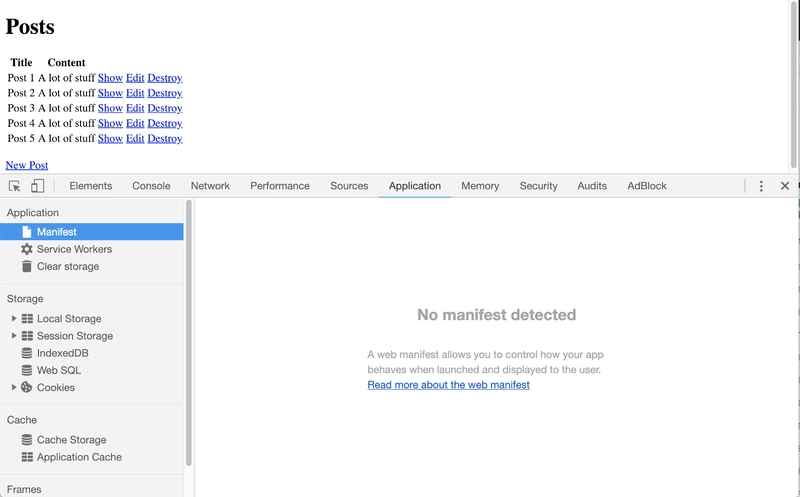The height and width of the screenshot is (497, 800).
Task: Expand the Local Storage tree node
Action: (14, 318)
